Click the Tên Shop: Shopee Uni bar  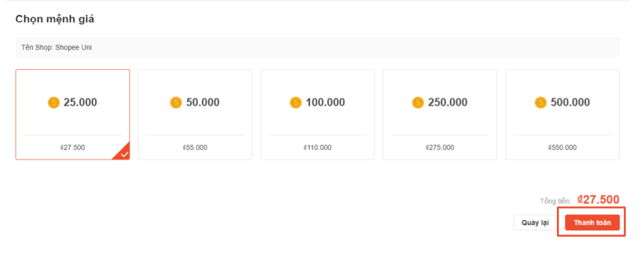click(317, 48)
